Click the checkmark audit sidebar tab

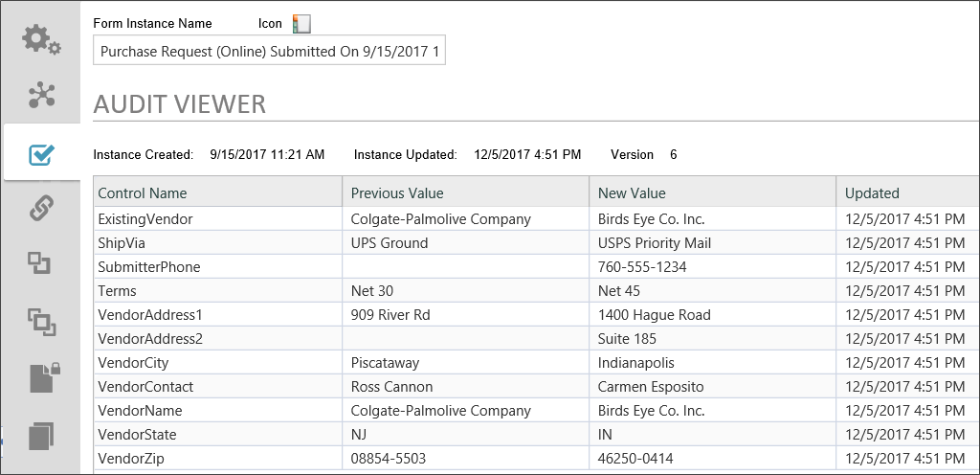(x=42, y=153)
